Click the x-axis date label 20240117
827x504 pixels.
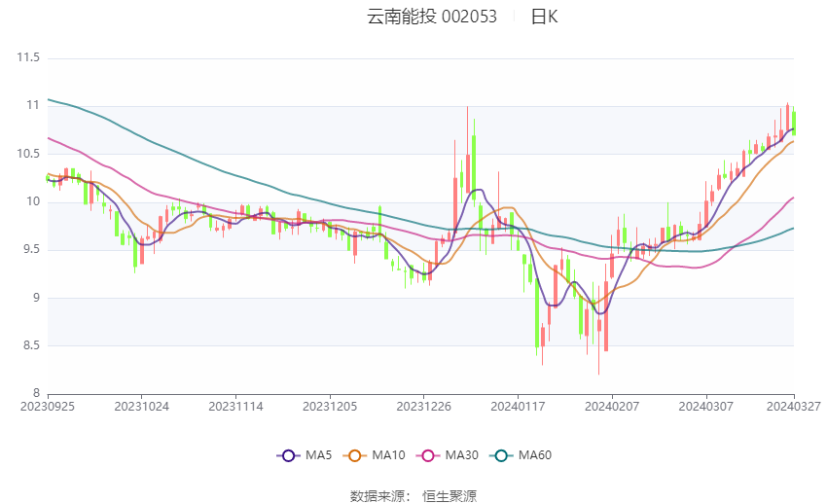tap(518, 407)
